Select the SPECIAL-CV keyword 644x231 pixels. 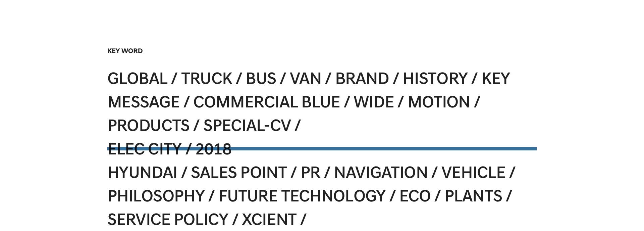click(247, 126)
